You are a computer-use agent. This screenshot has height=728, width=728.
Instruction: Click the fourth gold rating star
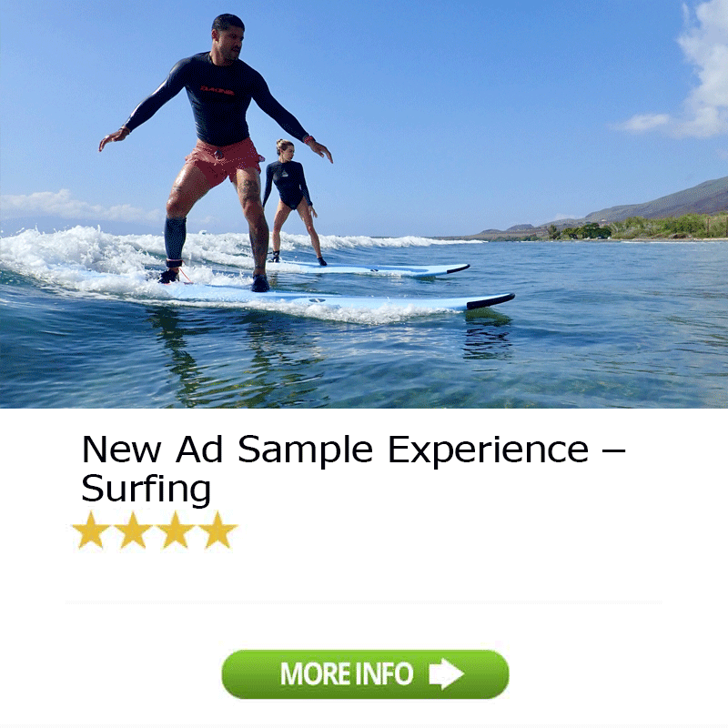217,530
